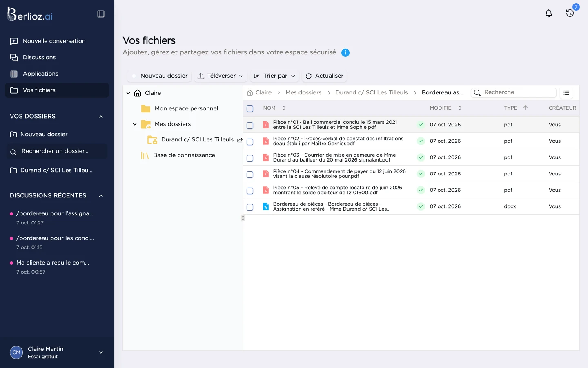Tick the select-all checkbox in header
Viewport: 588px width, 368px height.
(250, 109)
